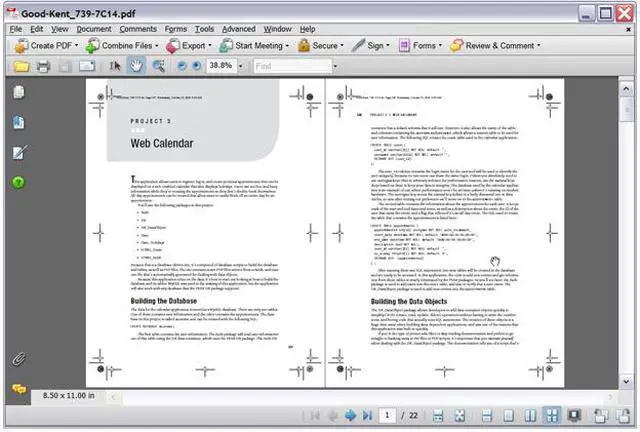Click the vertical scrollbar down arrow
Viewport: 640px width, 432px height.
626,382
